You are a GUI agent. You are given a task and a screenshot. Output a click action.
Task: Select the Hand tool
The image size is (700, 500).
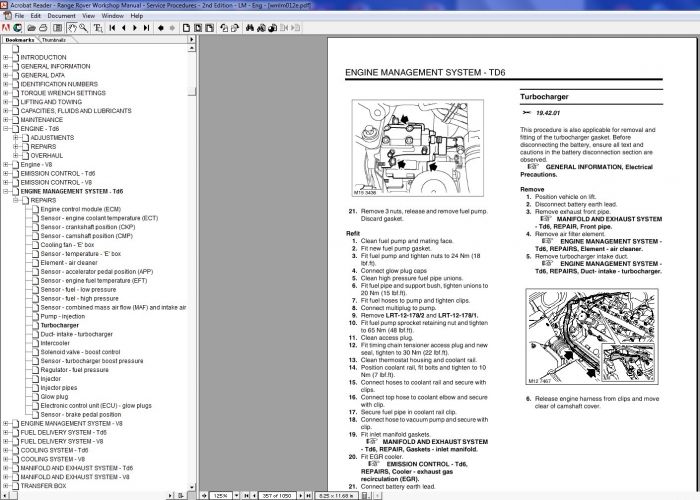click(72, 28)
